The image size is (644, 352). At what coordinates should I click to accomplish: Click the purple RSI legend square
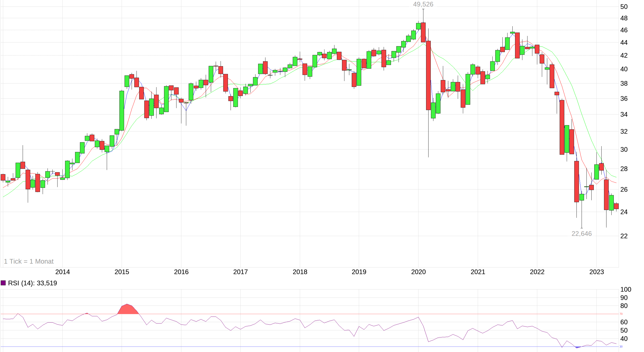click(4, 283)
